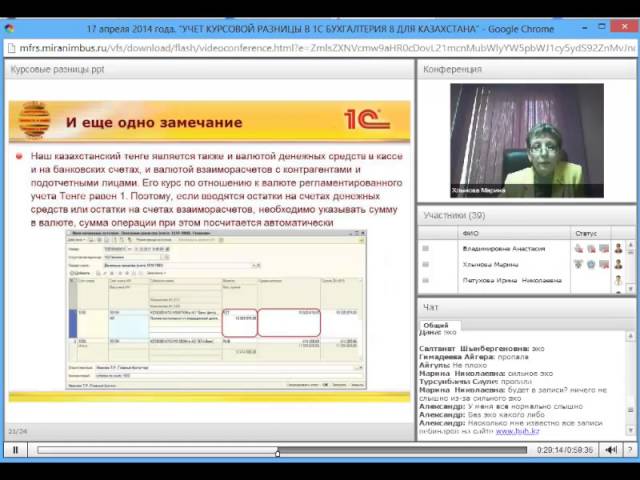The height and width of the screenshot is (480, 640).
Task: Click blue camera status icon for Хлынова Марина
Action: click(591, 264)
